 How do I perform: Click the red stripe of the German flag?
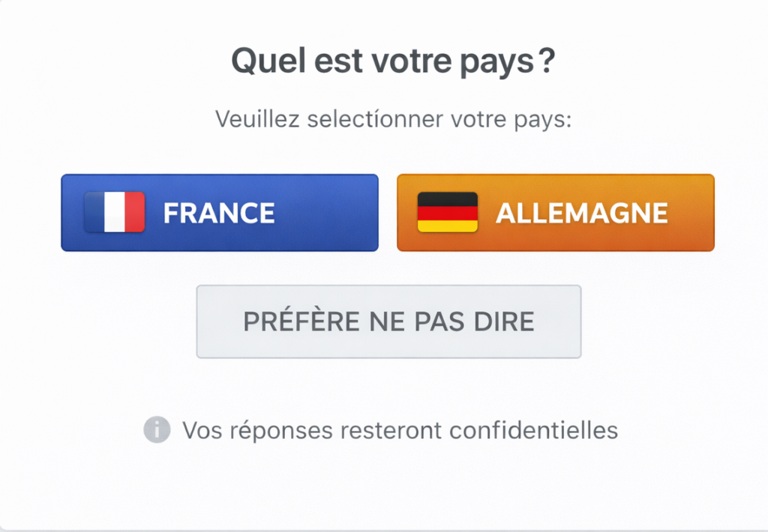(447, 212)
